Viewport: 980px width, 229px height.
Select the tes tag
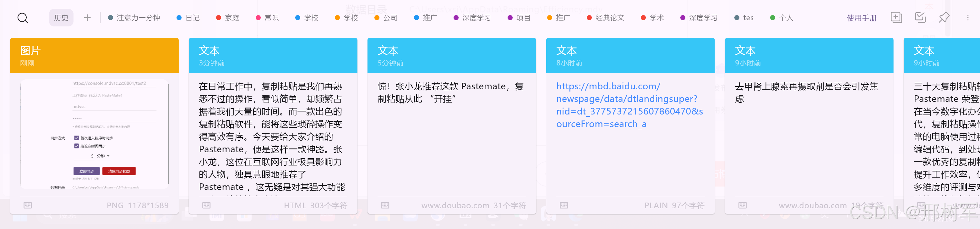click(x=744, y=18)
